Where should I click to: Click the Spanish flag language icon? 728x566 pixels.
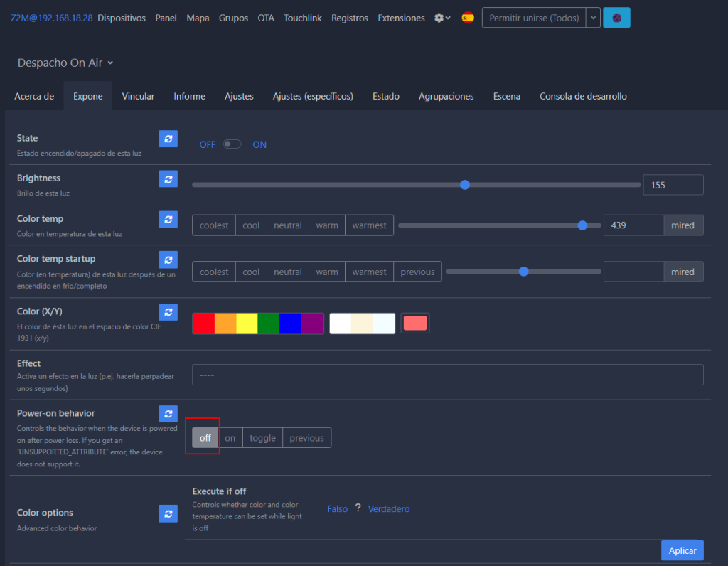tap(467, 18)
